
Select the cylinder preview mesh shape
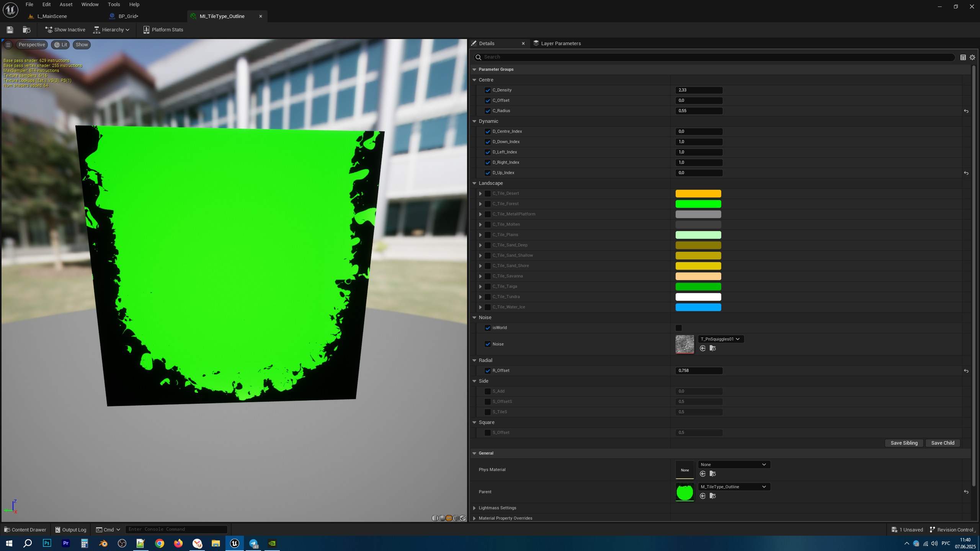[435, 518]
